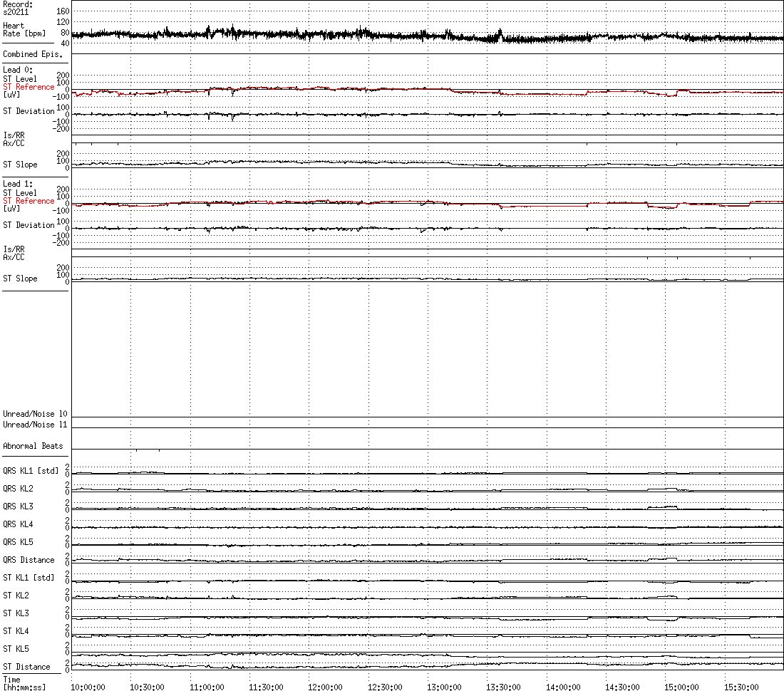Image resolution: width=784 pixels, height=691 pixels.
Task: Click the QRS KL1 [std] label
Action: pyautogui.click(x=31, y=471)
